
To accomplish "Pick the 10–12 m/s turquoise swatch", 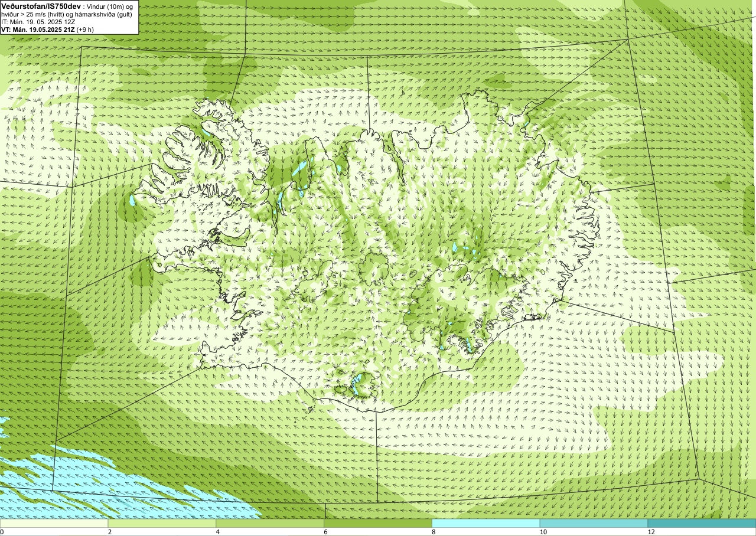I will 594,523.
